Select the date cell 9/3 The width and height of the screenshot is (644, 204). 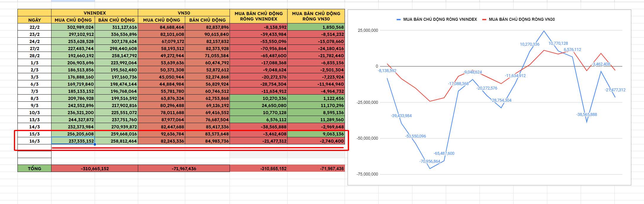[x=34, y=105]
